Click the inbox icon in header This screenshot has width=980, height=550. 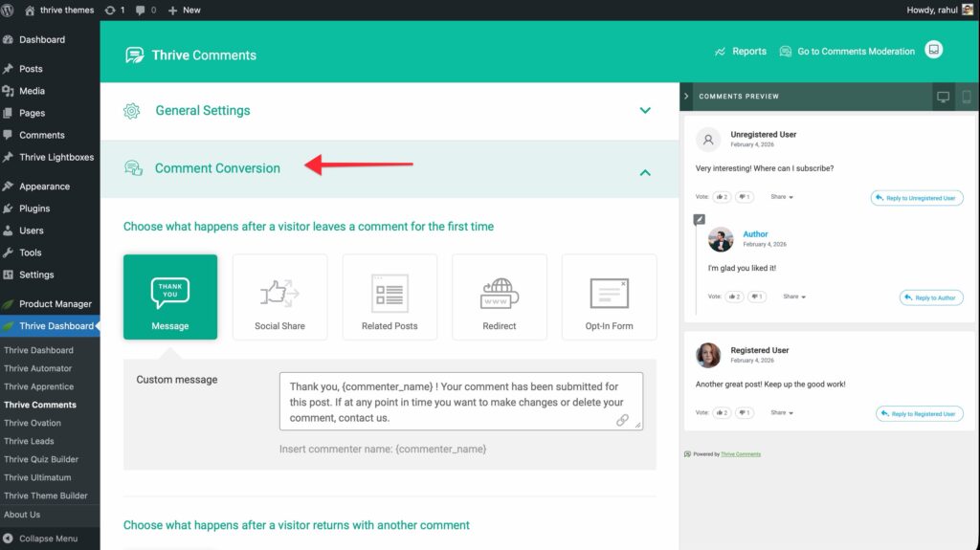click(x=934, y=51)
